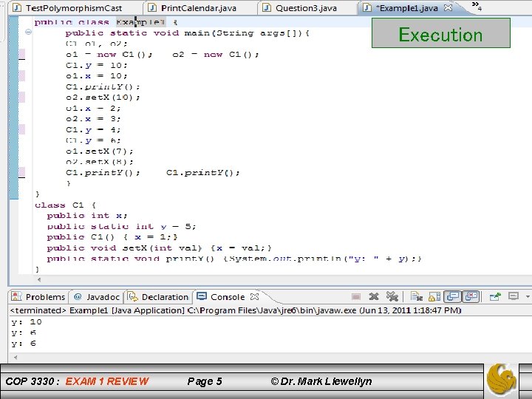Viewport: 532px width, 399px height.
Task: Click the 'public int x;' declaration
Action: tap(87, 216)
